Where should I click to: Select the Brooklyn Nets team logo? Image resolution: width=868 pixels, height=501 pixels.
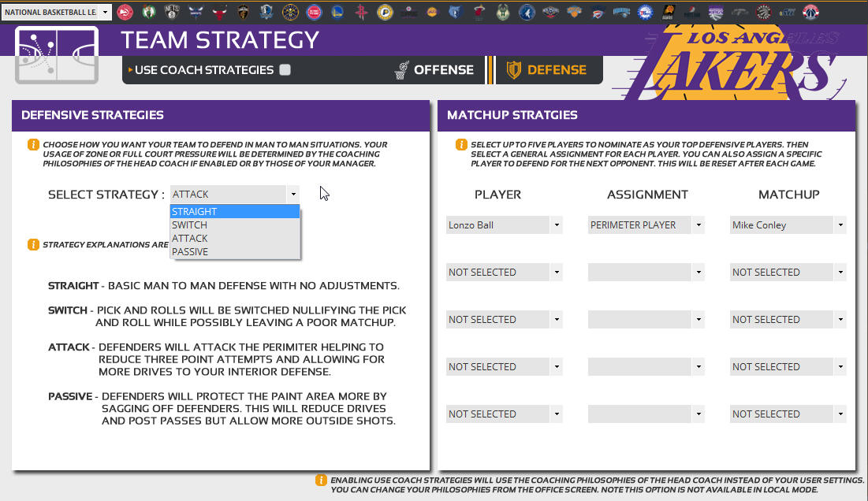point(172,12)
